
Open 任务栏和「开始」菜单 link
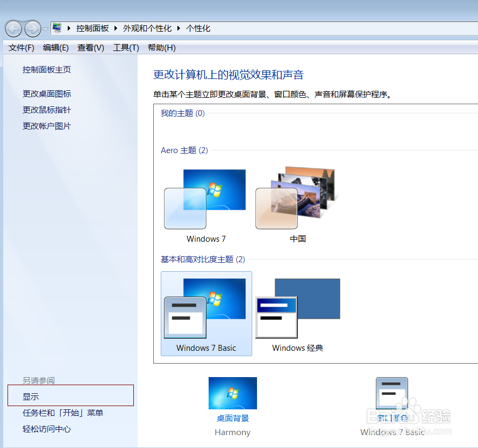(63, 413)
